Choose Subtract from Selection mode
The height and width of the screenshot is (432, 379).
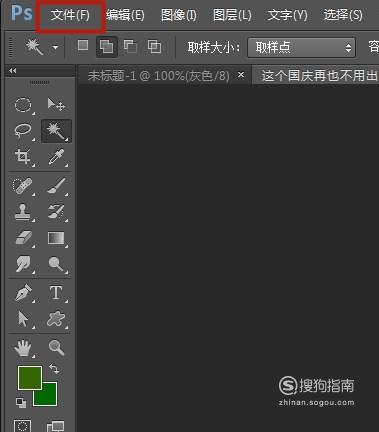pyautogui.click(x=130, y=46)
